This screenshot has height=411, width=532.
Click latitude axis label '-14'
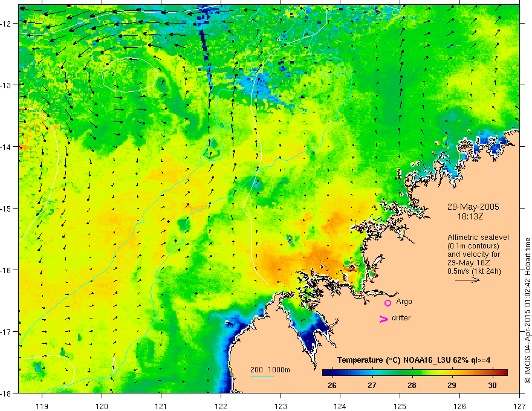click(7, 147)
